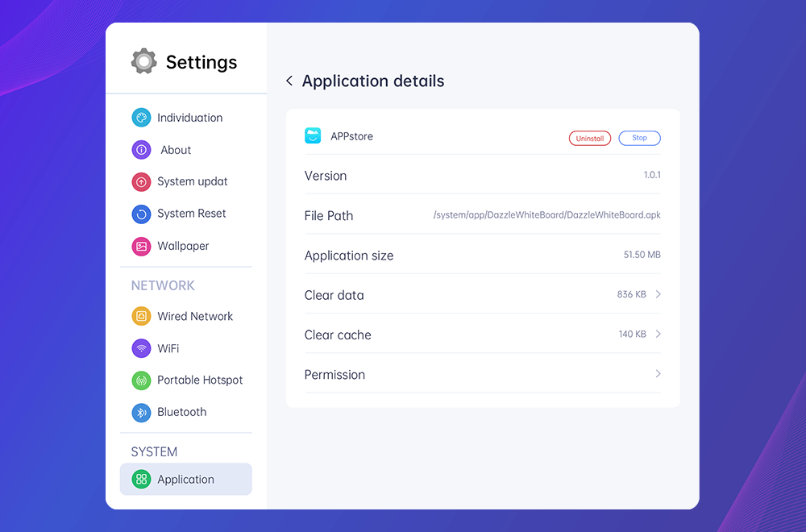Click the NETWORK section heading

[163, 285]
